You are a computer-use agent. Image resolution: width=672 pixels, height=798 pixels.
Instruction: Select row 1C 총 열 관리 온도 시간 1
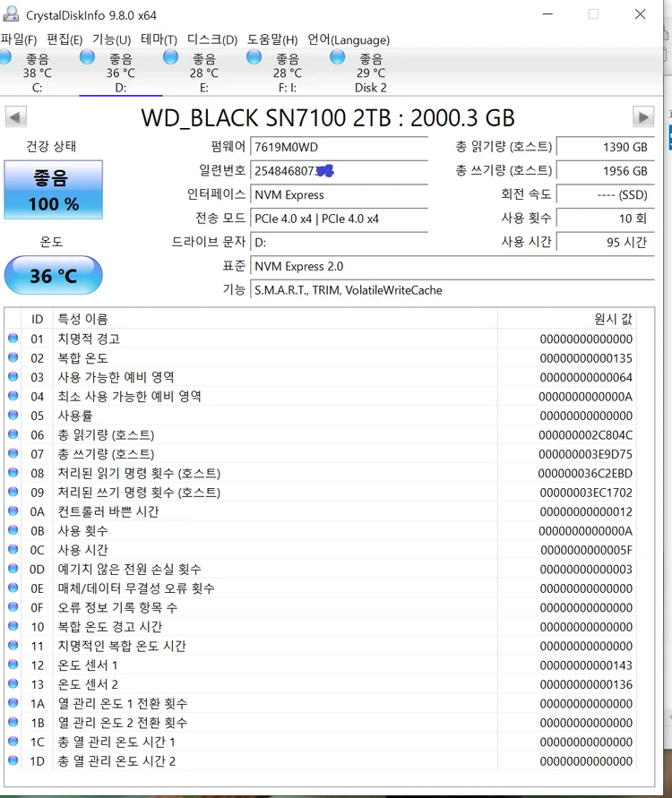click(x=321, y=742)
